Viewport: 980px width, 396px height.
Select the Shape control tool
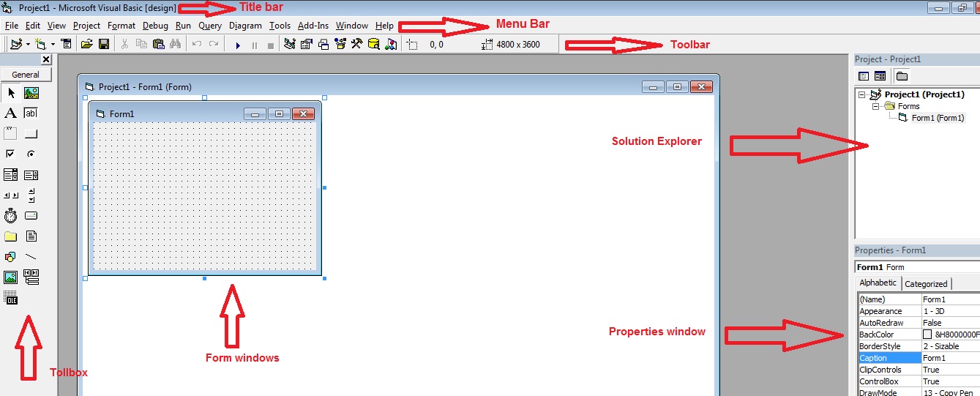point(11,257)
